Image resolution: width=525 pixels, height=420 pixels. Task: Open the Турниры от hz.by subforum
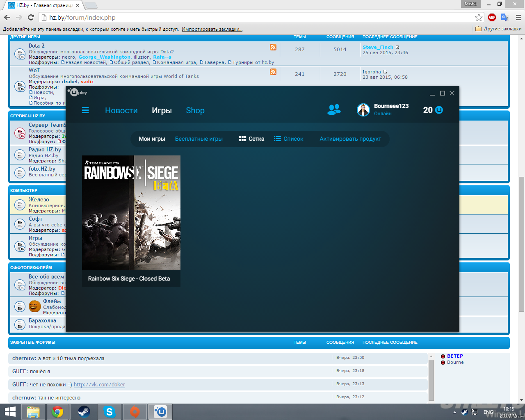pyautogui.click(x=253, y=62)
